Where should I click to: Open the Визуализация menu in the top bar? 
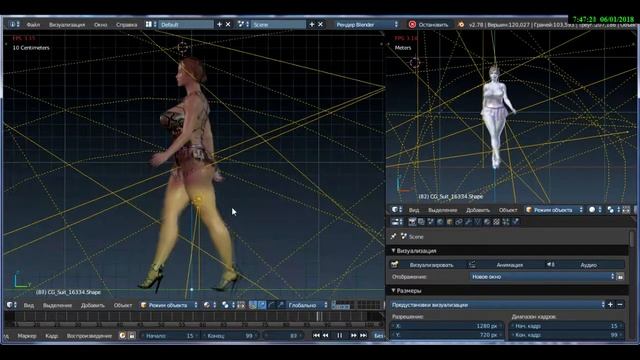click(67, 25)
